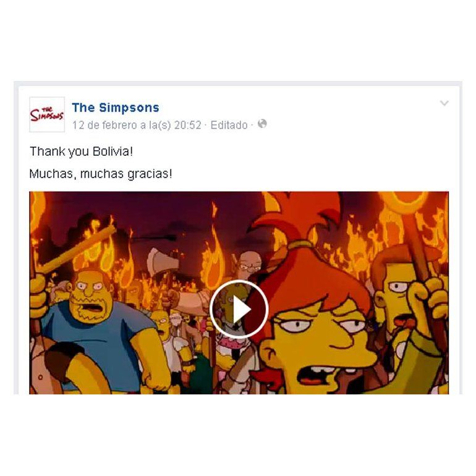This screenshot has width=476, height=476.
Task: Click the public globe privacy icon
Action: [x=262, y=124]
